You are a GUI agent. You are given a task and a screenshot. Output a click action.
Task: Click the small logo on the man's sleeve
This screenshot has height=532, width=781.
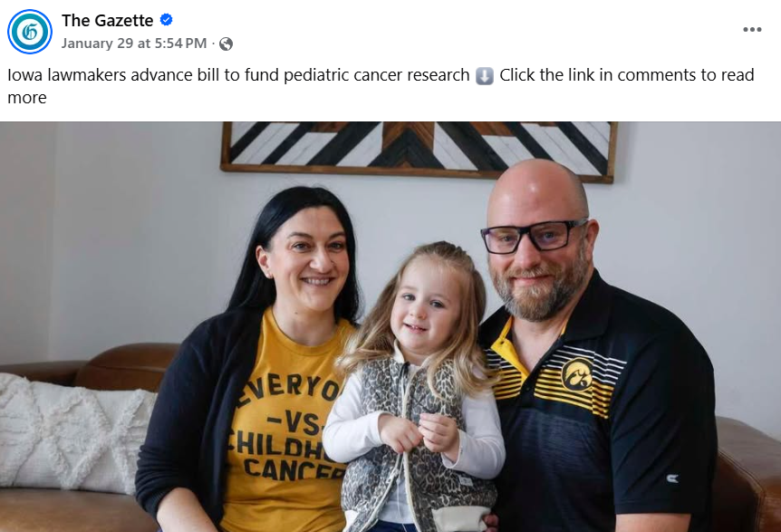(672, 479)
